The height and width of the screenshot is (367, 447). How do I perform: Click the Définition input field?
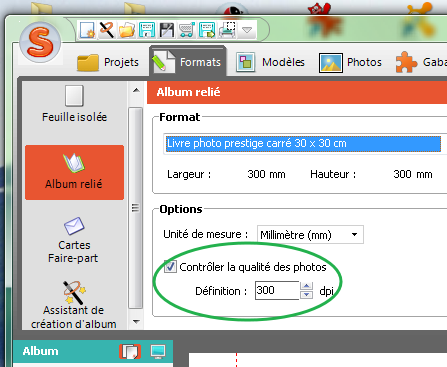(277, 290)
